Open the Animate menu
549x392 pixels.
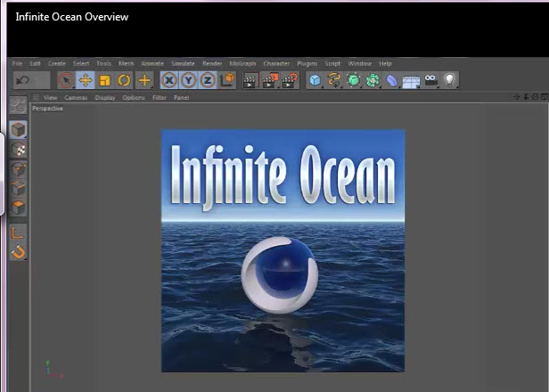pyautogui.click(x=152, y=63)
